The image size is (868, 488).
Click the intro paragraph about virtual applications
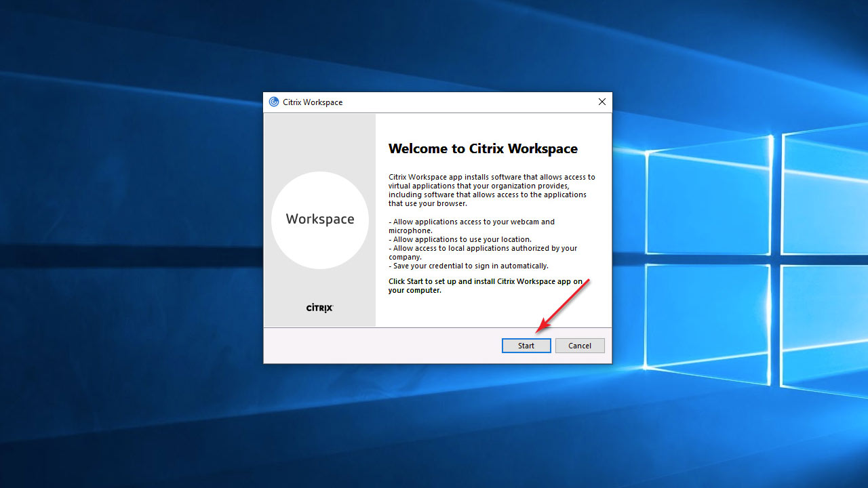(491, 190)
